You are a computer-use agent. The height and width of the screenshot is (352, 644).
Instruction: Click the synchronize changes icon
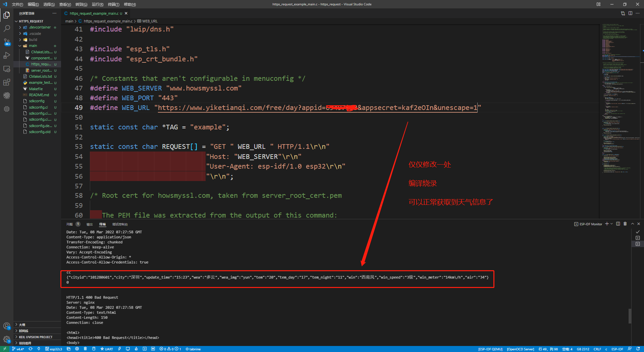[x=31, y=349]
